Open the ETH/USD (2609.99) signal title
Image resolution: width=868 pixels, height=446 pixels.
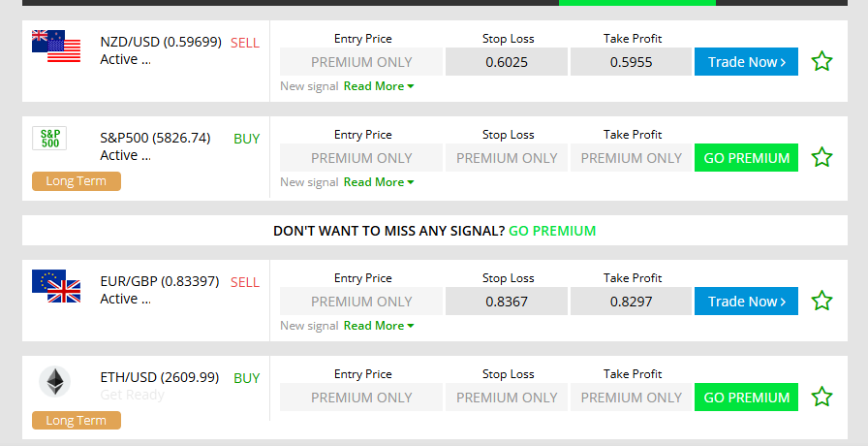(160, 378)
